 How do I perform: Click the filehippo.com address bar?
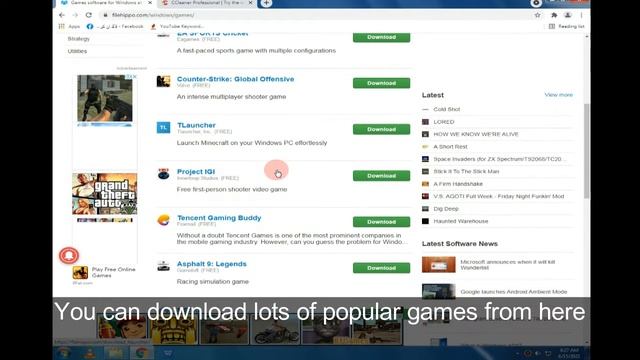314,15
